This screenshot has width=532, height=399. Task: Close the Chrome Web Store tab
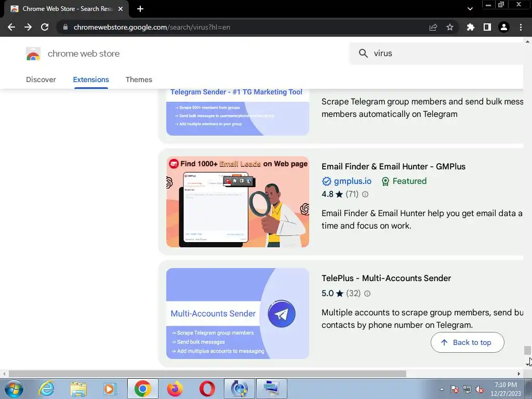(x=121, y=9)
